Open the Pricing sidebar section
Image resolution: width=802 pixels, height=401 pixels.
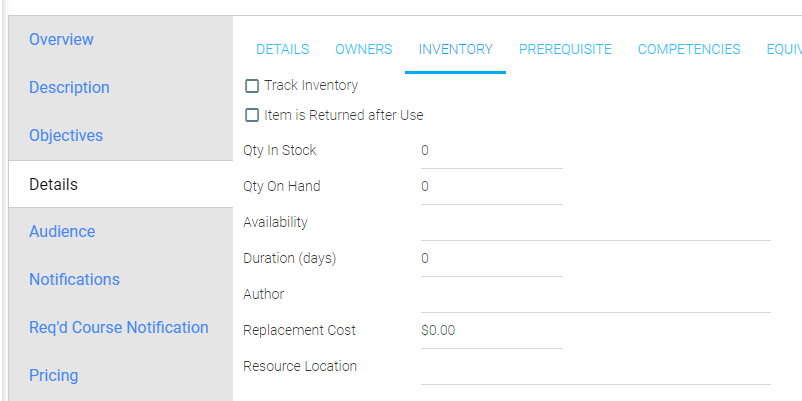click(x=54, y=376)
